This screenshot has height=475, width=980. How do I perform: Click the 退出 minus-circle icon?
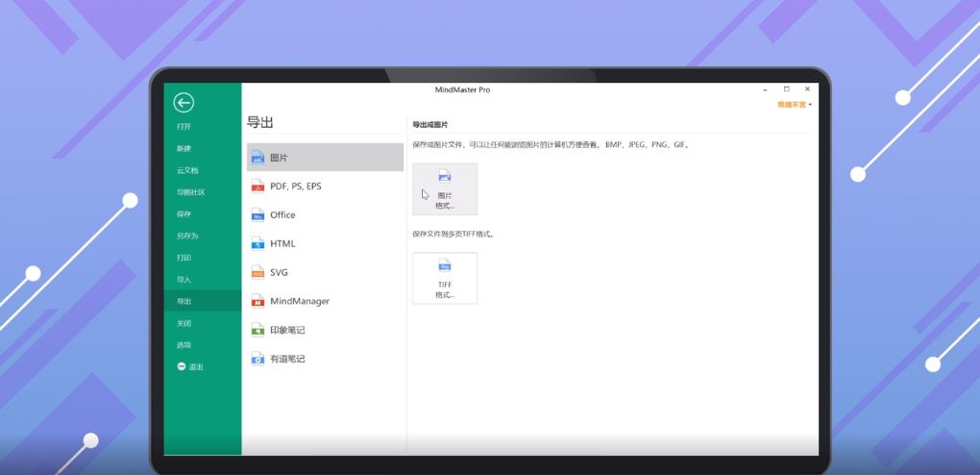pos(182,366)
